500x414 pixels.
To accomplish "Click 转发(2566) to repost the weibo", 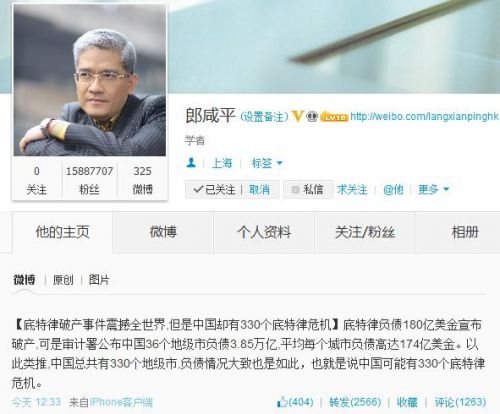I will tap(355, 402).
